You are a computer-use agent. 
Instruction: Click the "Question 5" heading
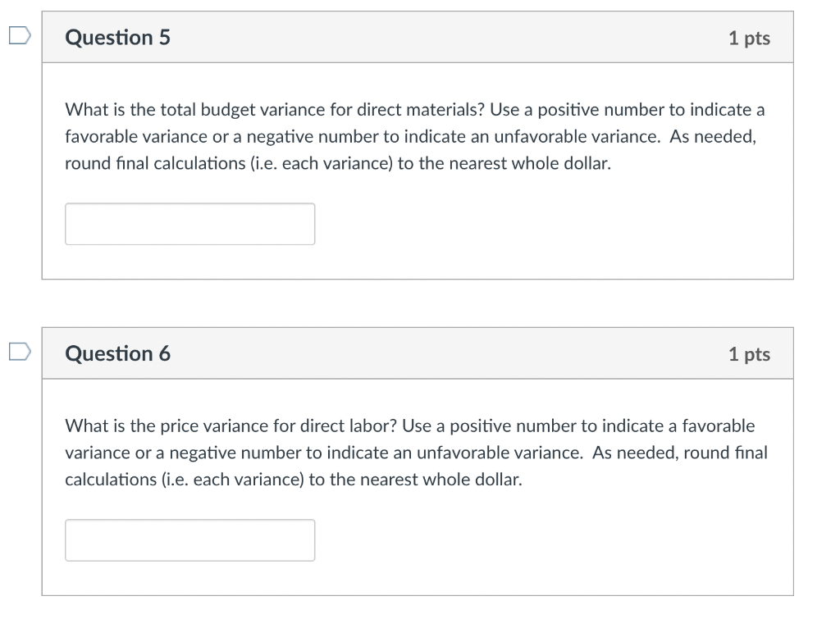coord(118,38)
